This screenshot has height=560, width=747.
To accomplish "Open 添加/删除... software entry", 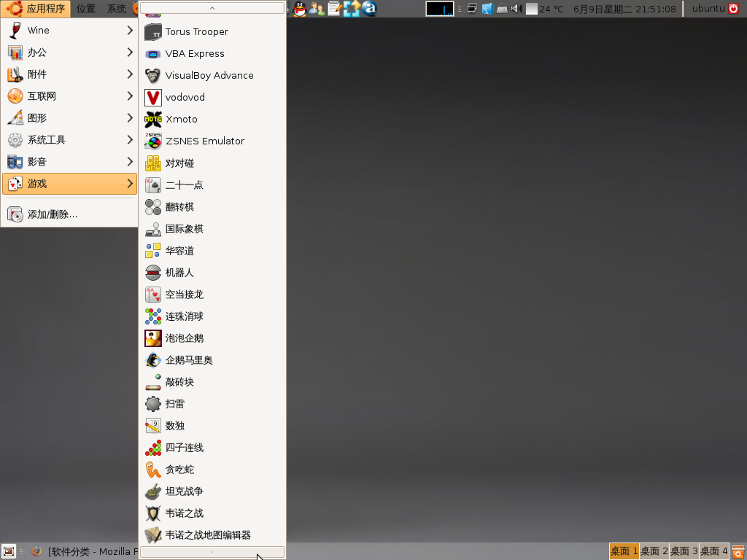I will (x=69, y=214).
